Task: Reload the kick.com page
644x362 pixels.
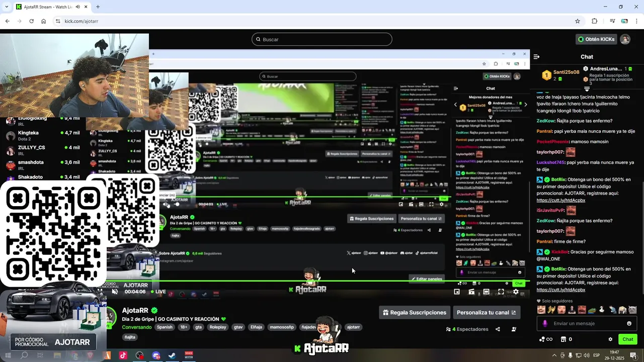Action: pos(31,21)
